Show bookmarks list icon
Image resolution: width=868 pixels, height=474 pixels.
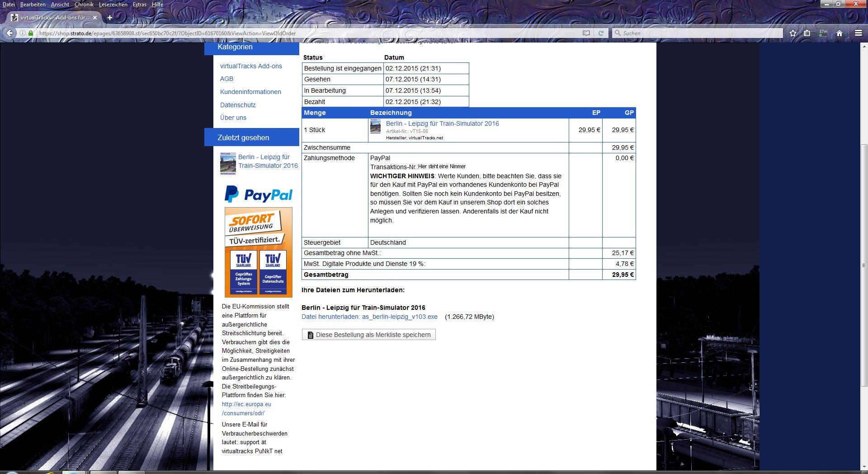[807, 33]
